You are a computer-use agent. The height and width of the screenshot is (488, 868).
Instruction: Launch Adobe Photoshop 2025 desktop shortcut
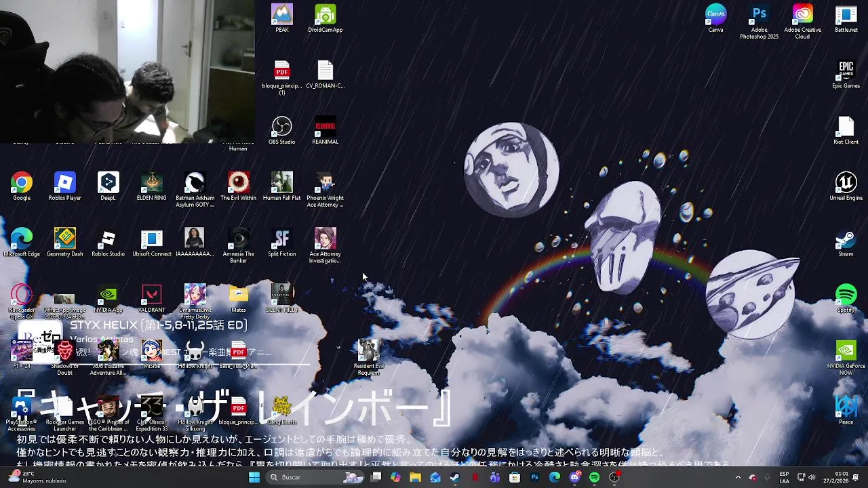pos(759,22)
